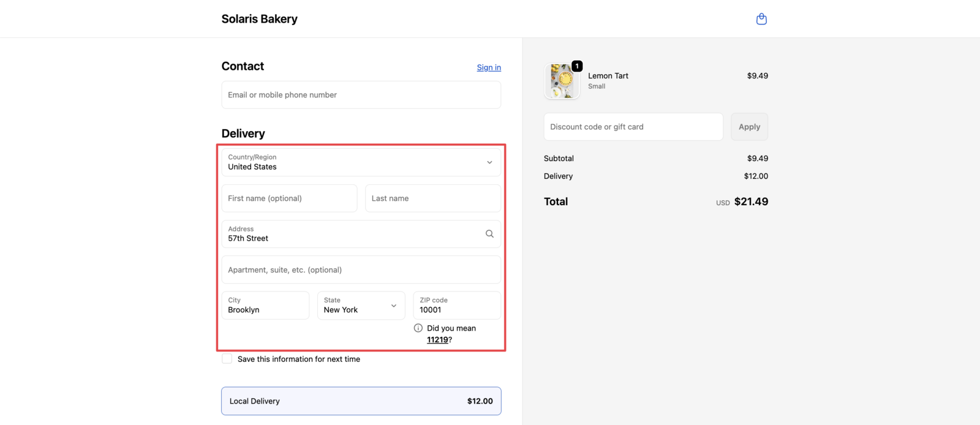Screen dimensions: 980x425
Task: Click the First name (optional) field
Action: click(289, 198)
